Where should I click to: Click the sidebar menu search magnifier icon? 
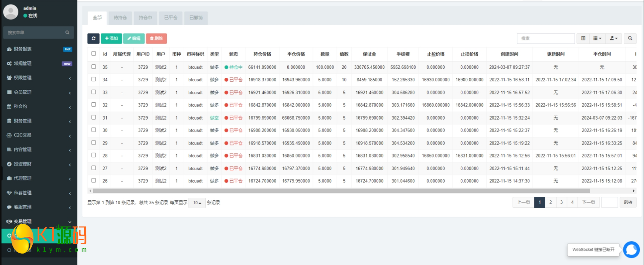[x=67, y=33]
